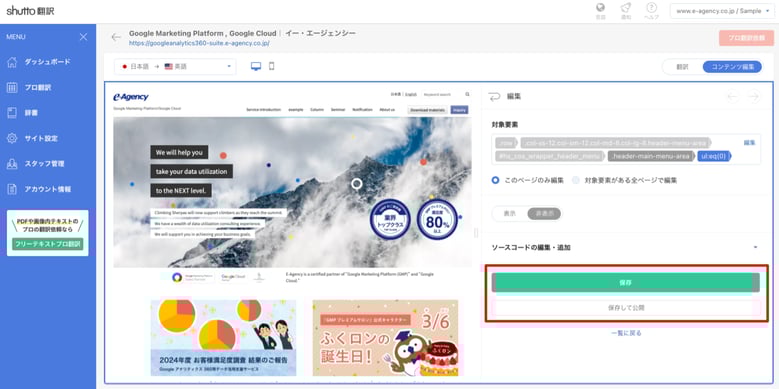
Task: Open プロ翻訳 in the sidebar
Action: point(38,87)
